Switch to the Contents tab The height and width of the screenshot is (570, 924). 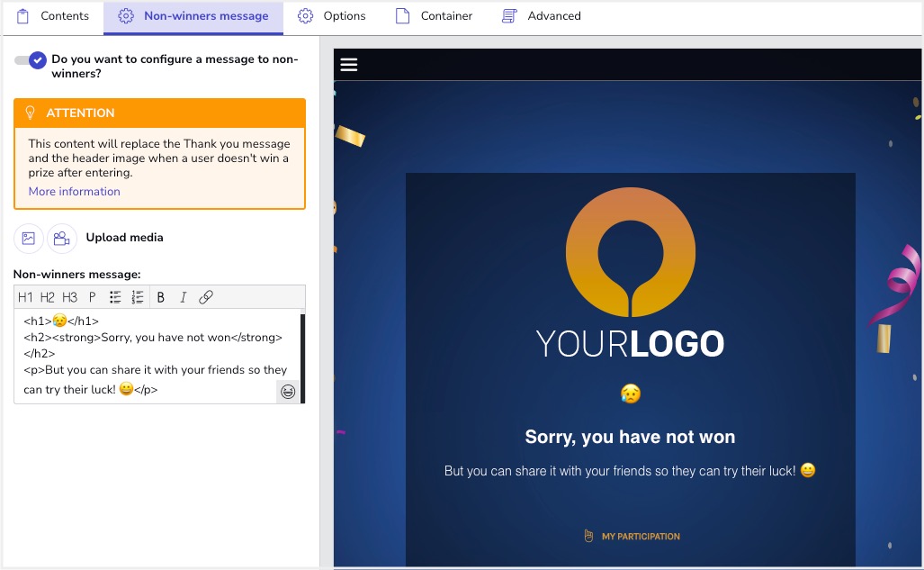click(x=53, y=16)
